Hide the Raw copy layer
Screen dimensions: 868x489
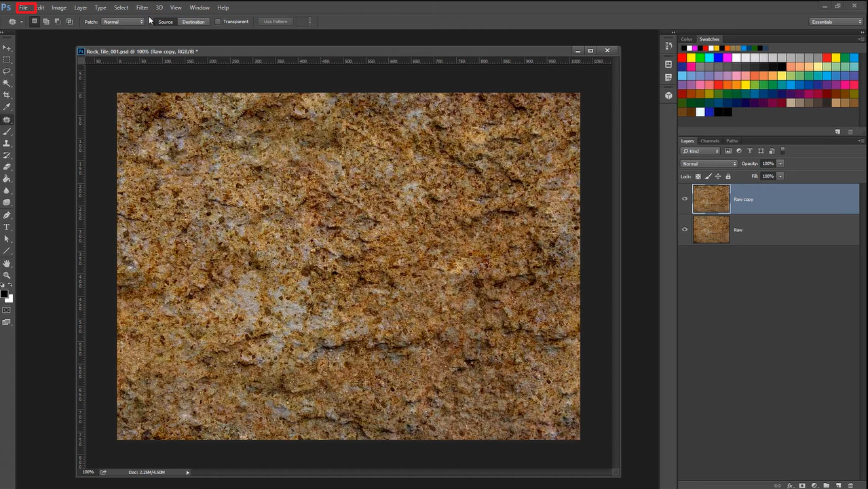point(685,199)
